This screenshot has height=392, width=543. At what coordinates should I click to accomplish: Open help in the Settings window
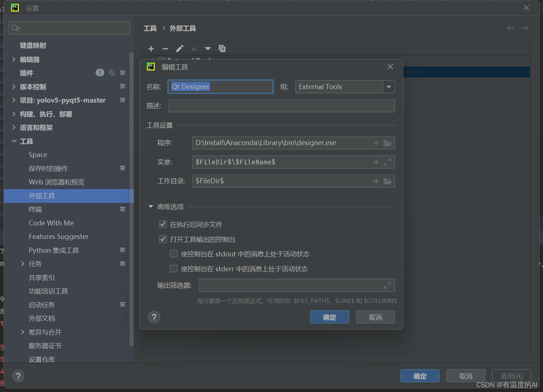[18, 376]
